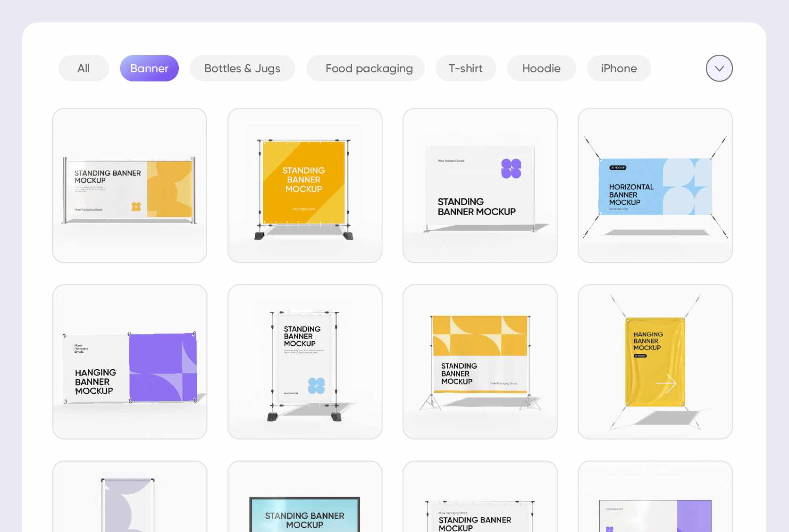Open purple hanging banner mockup
Viewport: 789px width, 532px height.
pos(130,362)
